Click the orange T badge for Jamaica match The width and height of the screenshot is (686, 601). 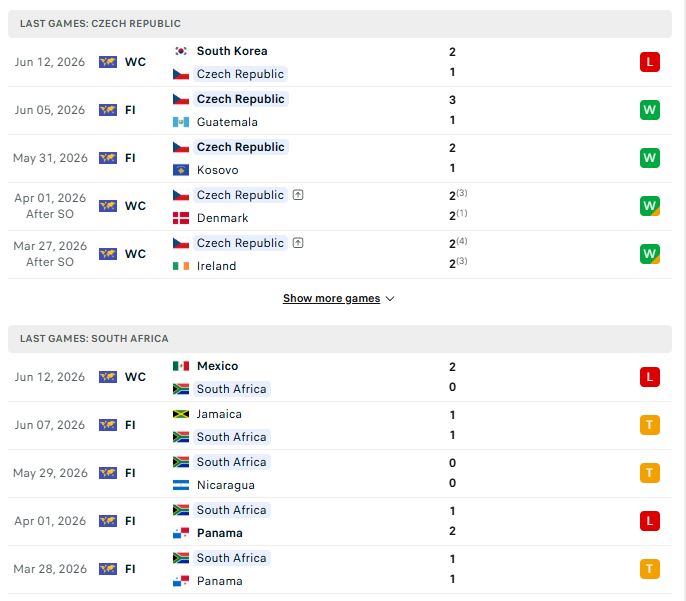(x=649, y=425)
